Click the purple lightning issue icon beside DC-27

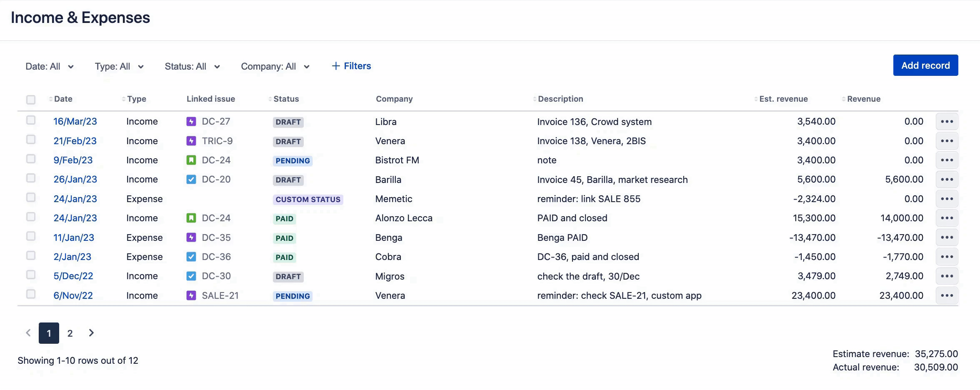[191, 121]
